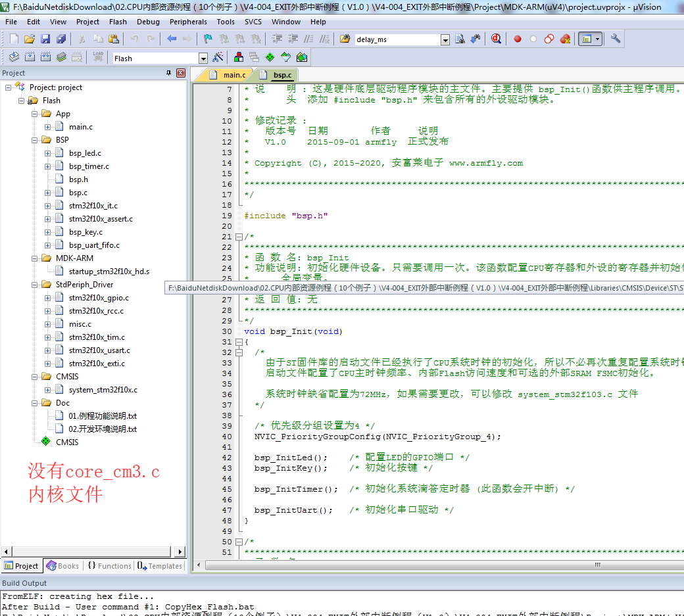Insert a breakpoint with the red circle icon
This screenshot has height=616, width=684.
[518, 39]
